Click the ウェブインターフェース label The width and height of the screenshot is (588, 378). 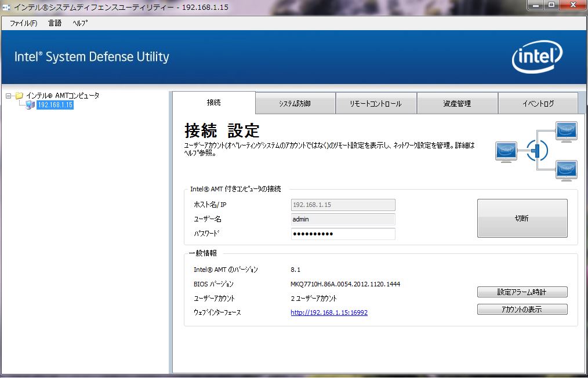click(217, 312)
